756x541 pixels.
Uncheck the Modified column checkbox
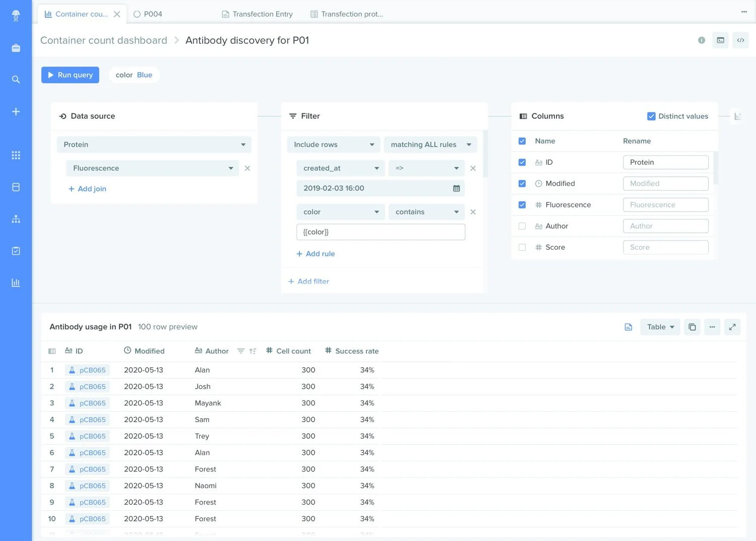522,183
